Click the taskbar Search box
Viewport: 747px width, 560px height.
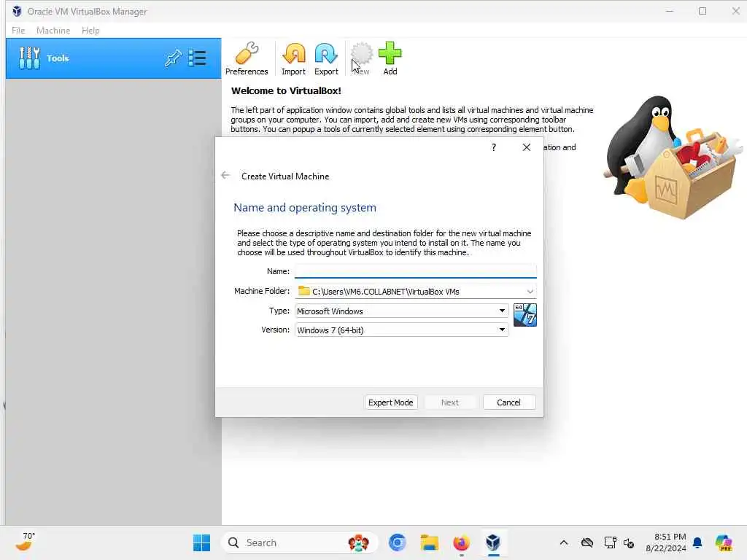pyautogui.click(x=299, y=542)
